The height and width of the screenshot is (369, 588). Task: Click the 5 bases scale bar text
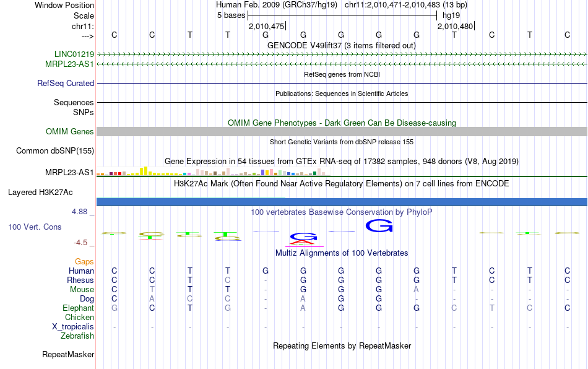tap(231, 15)
